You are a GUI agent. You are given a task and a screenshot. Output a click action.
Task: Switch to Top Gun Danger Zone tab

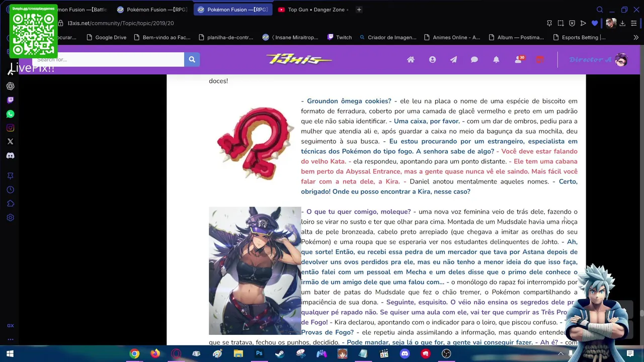(312, 10)
